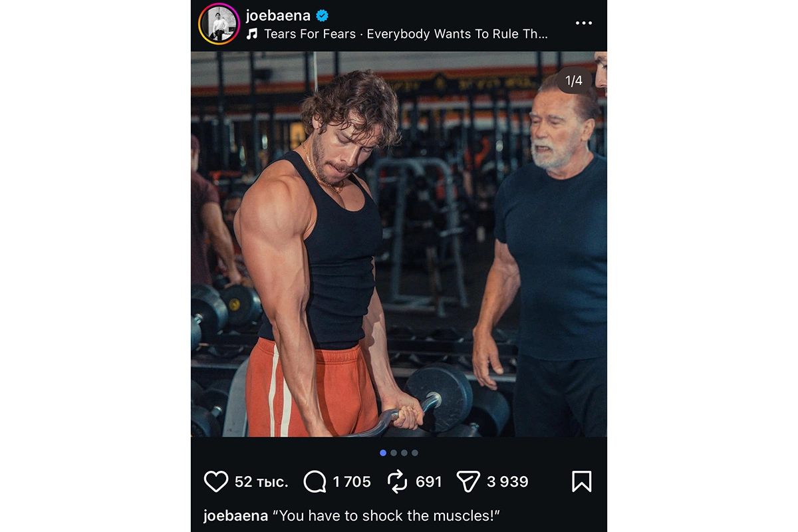Click the joebaena username in the header

278,15
